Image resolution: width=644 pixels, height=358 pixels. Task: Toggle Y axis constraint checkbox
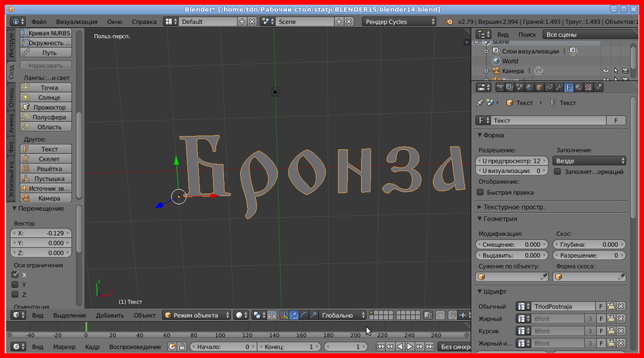tap(15, 285)
